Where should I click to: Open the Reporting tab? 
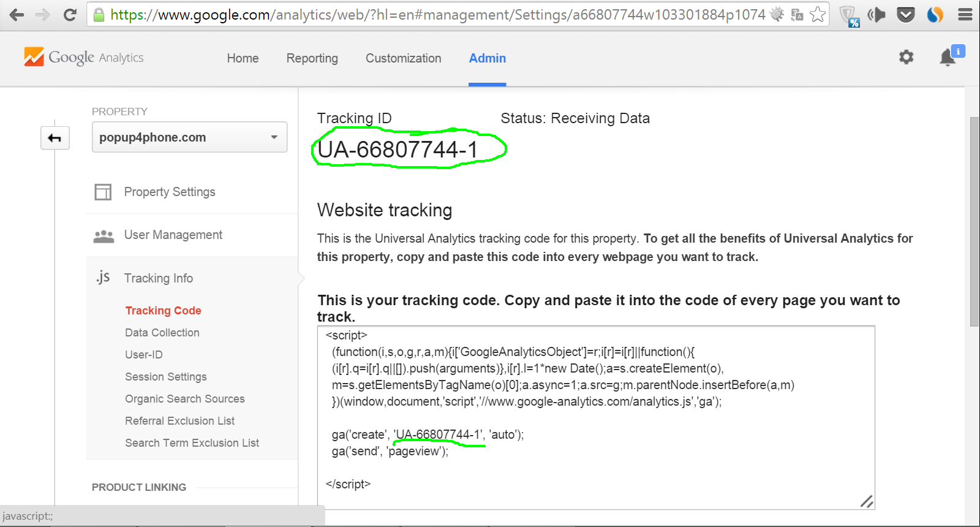pyautogui.click(x=312, y=58)
